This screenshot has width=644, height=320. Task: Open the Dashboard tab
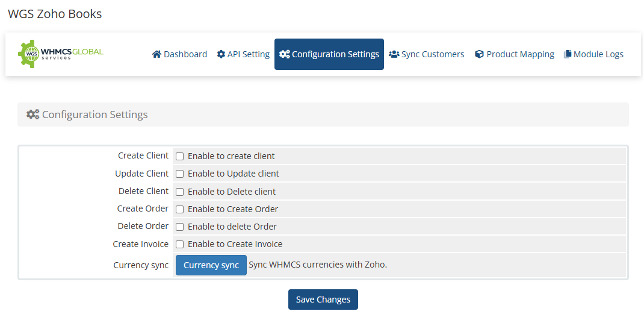click(x=185, y=54)
